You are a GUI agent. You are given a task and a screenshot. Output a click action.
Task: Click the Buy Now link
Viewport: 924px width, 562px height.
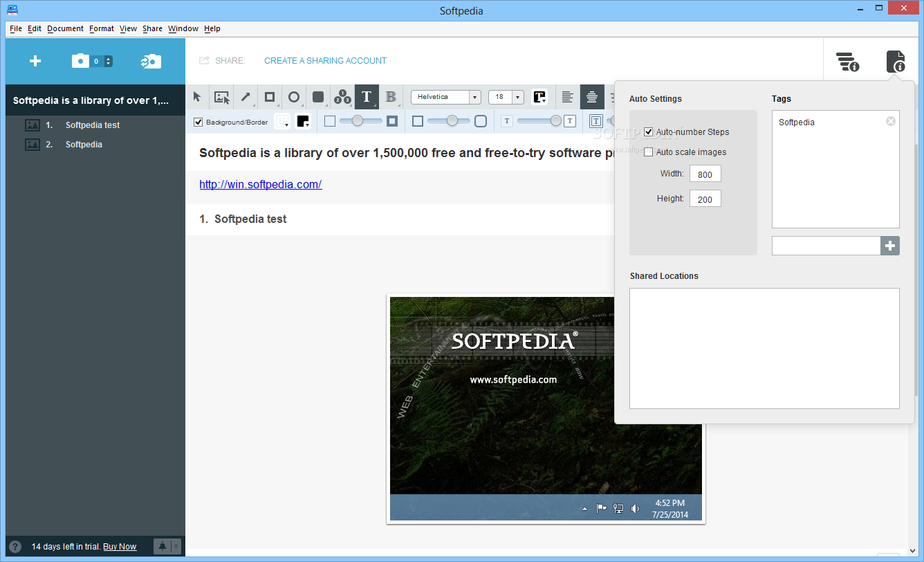120,547
